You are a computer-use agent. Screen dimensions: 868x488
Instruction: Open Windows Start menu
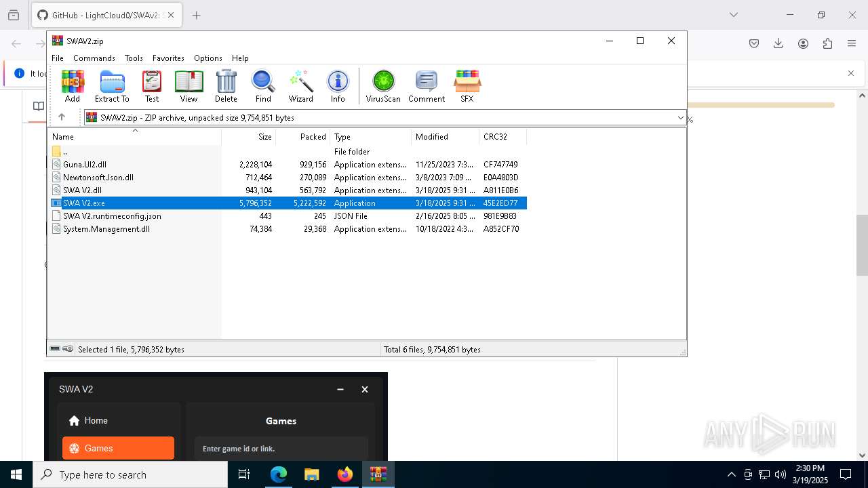pyautogui.click(x=16, y=474)
